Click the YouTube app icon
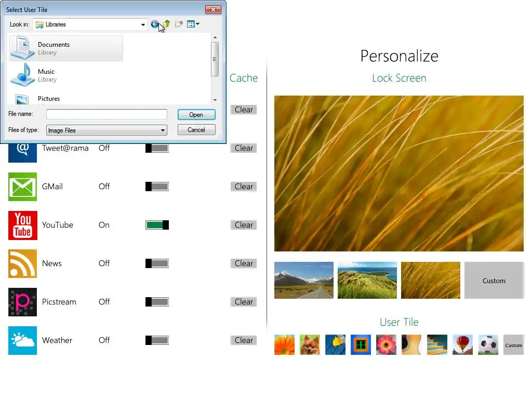The image size is (532, 399). (x=22, y=225)
